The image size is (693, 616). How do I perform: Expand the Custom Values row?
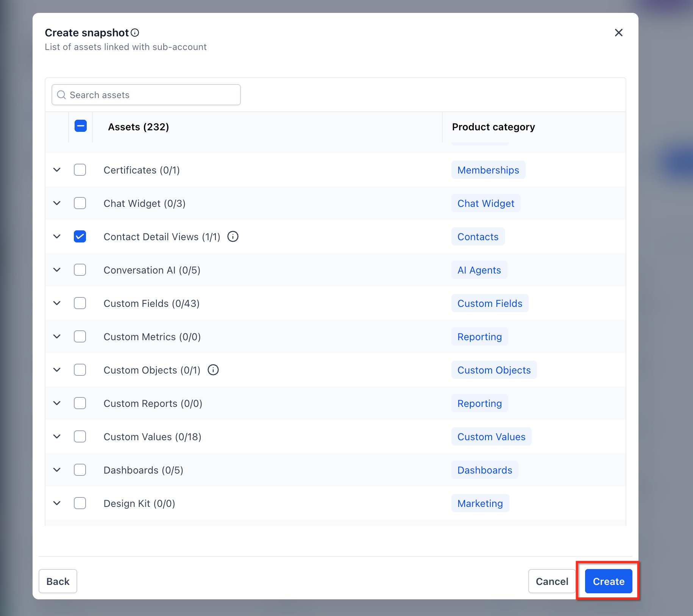(x=57, y=436)
